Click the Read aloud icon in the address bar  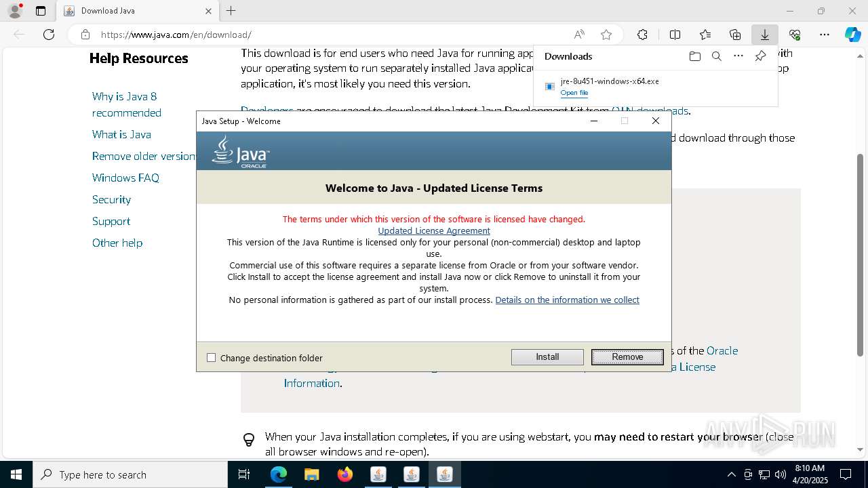point(579,35)
